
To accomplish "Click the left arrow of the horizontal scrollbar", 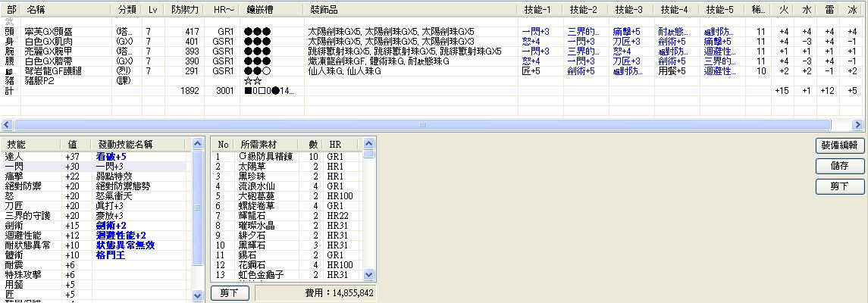I will pyautogui.click(x=7, y=124).
